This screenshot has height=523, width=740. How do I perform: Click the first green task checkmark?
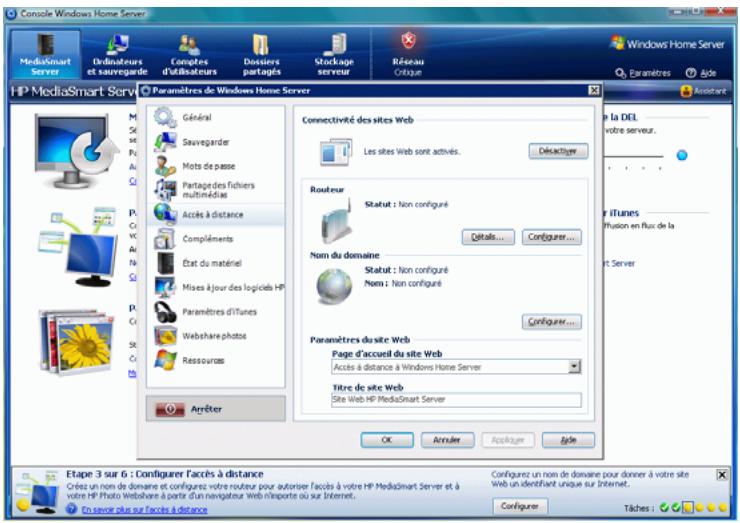pyautogui.click(x=664, y=507)
